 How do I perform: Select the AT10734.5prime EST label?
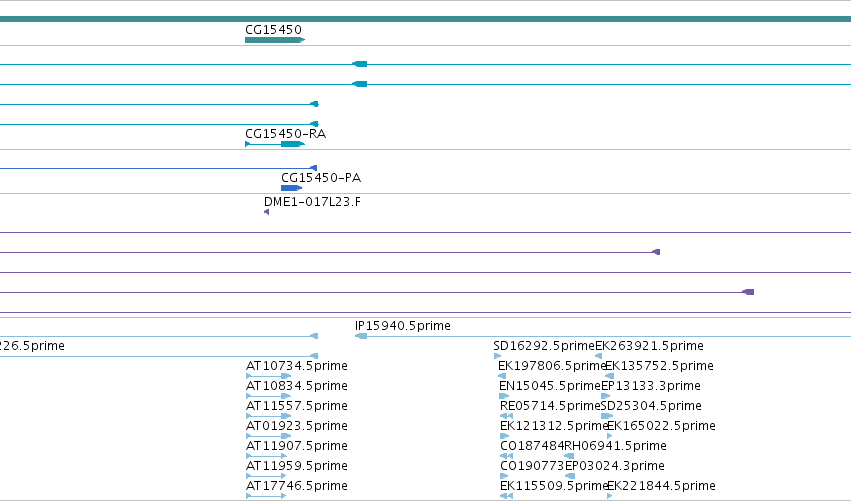click(x=297, y=366)
